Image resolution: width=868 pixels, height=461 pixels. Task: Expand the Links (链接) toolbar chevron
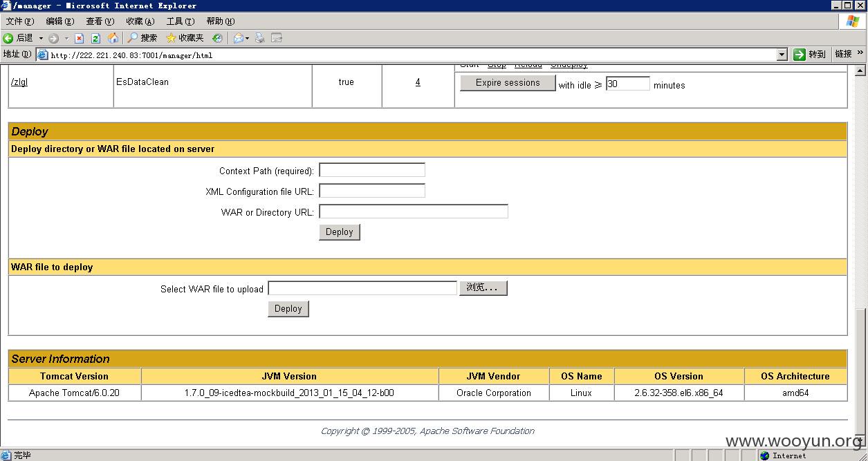point(860,53)
